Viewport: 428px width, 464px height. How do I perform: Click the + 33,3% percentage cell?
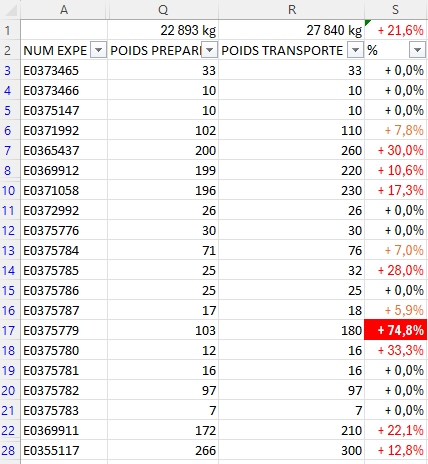(x=396, y=351)
